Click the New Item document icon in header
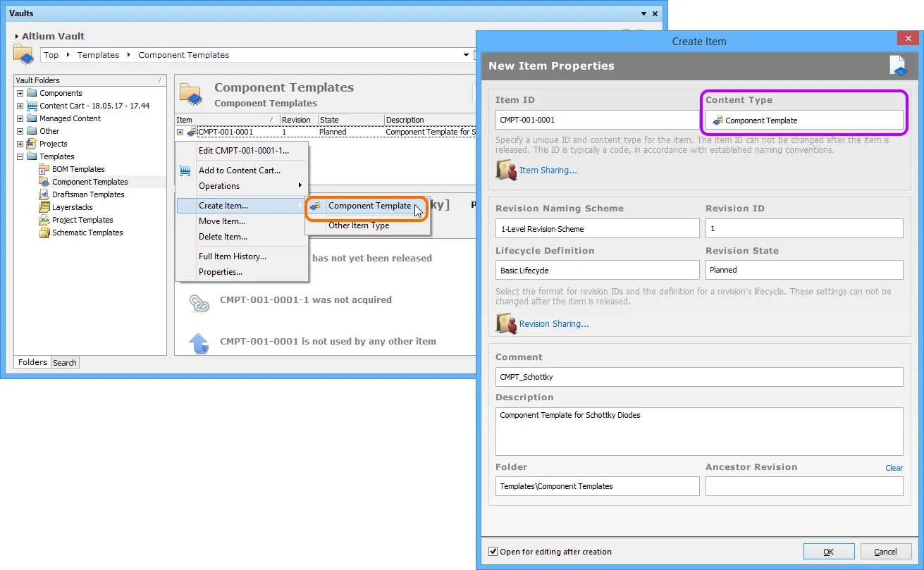 [898, 66]
